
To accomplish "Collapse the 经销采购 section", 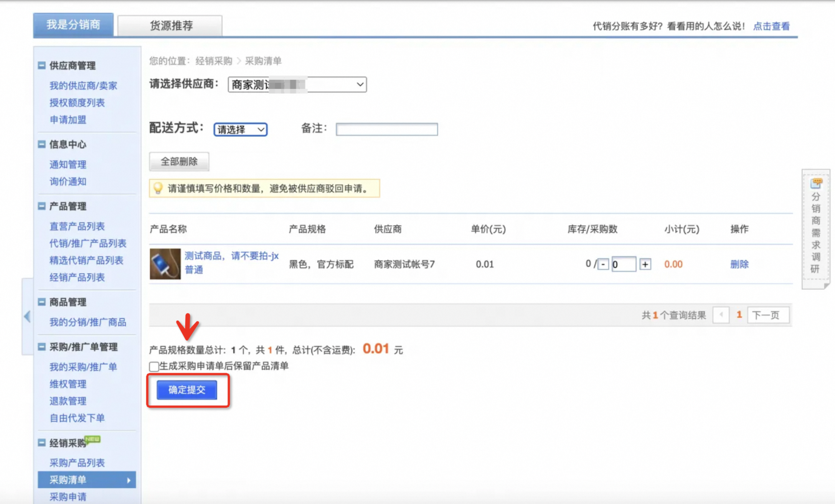I will point(42,443).
